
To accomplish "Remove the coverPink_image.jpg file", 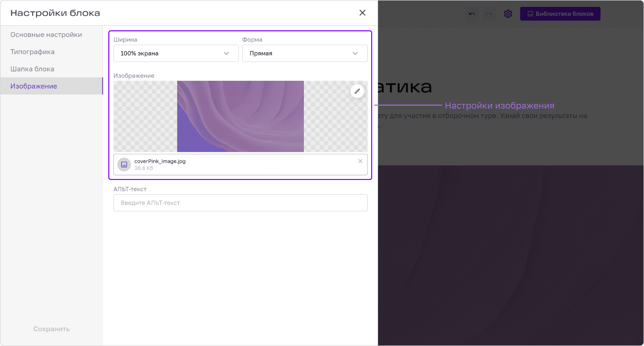I will (x=360, y=161).
